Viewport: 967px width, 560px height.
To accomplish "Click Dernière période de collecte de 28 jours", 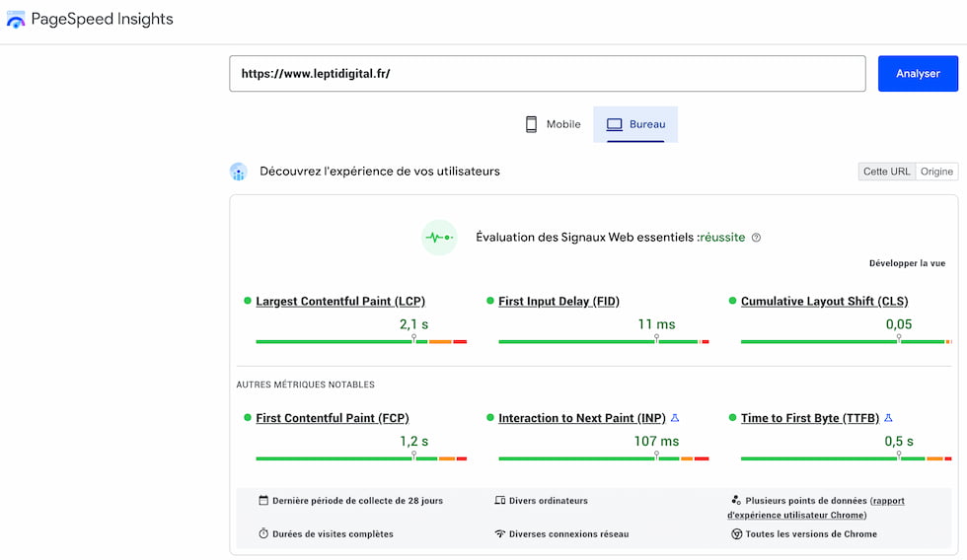I will (x=357, y=501).
